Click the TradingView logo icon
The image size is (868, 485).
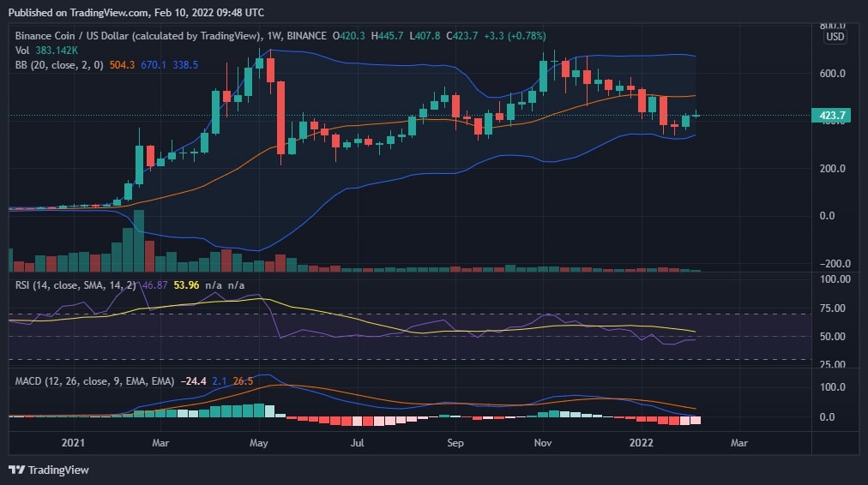coord(16,470)
